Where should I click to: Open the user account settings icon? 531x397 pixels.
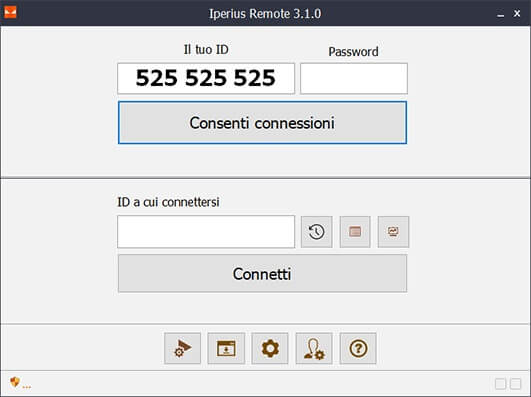pyautogui.click(x=314, y=348)
